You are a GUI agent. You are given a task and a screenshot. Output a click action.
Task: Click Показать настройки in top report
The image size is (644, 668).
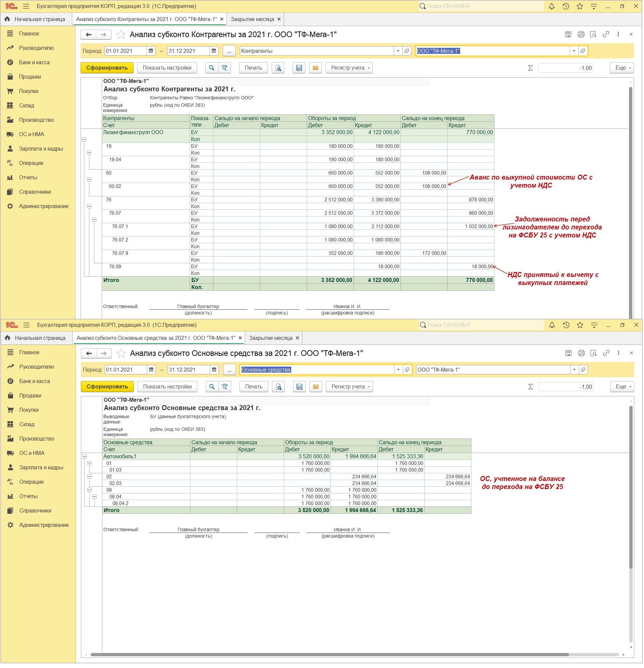[167, 68]
